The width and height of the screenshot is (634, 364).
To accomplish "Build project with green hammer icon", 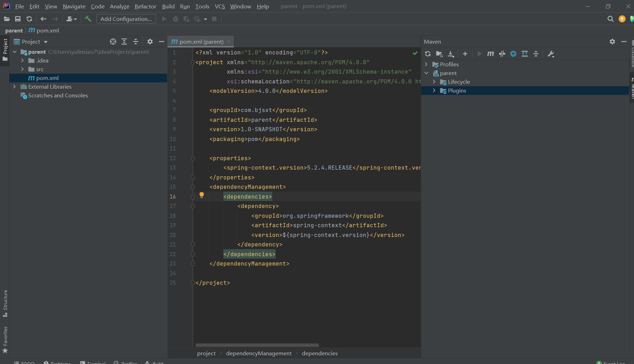I will pyautogui.click(x=88, y=19).
